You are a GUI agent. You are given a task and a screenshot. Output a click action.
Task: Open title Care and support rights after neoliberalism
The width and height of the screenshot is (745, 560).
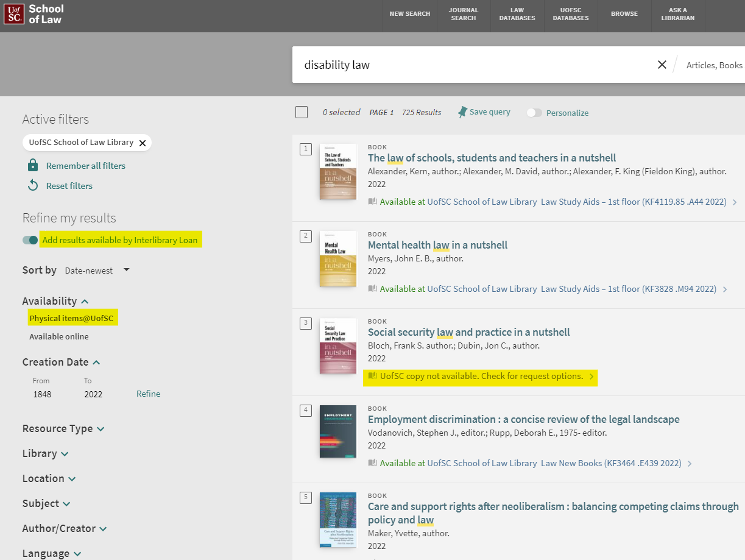pos(553,513)
